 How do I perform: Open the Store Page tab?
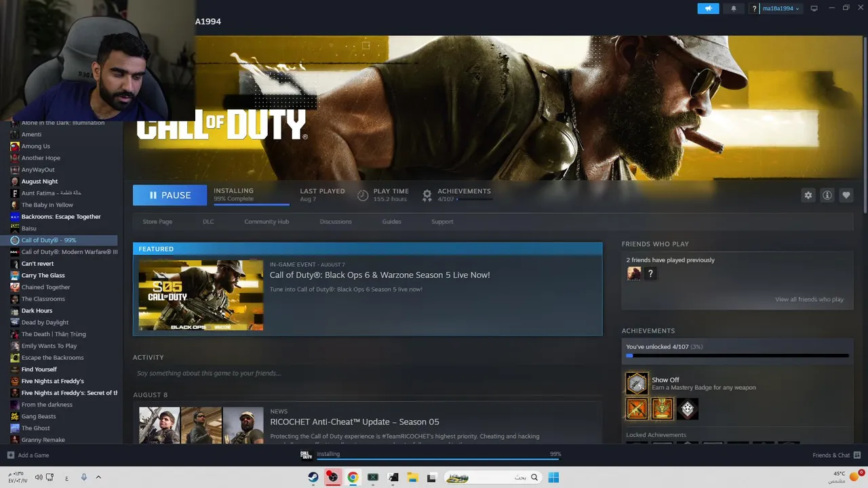[157, 222]
